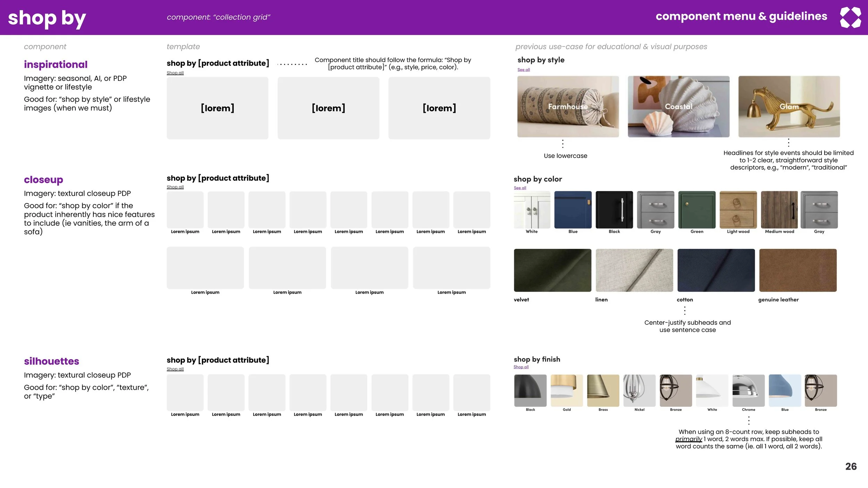Click 'Shop all' under shop by finish

(x=521, y=367)
